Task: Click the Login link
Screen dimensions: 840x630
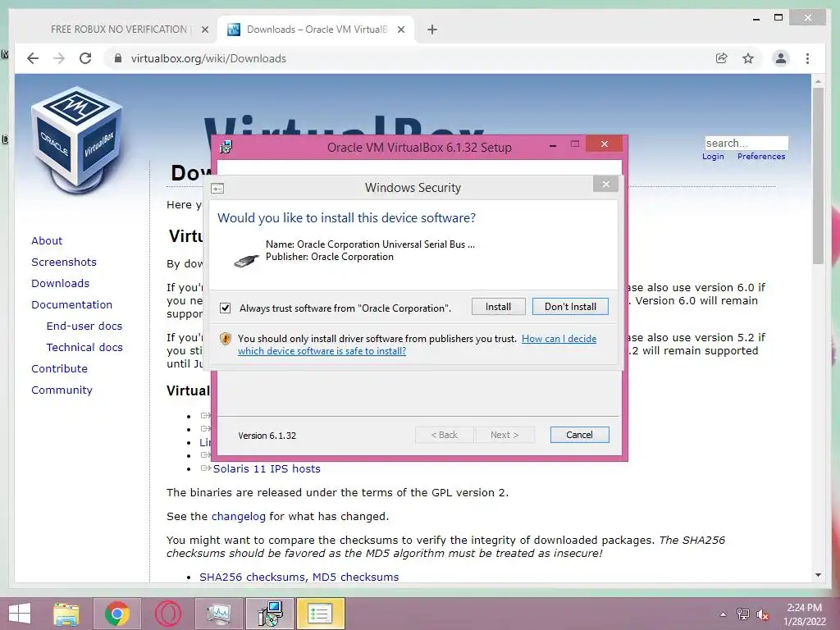Action: [x=713, y=157]
